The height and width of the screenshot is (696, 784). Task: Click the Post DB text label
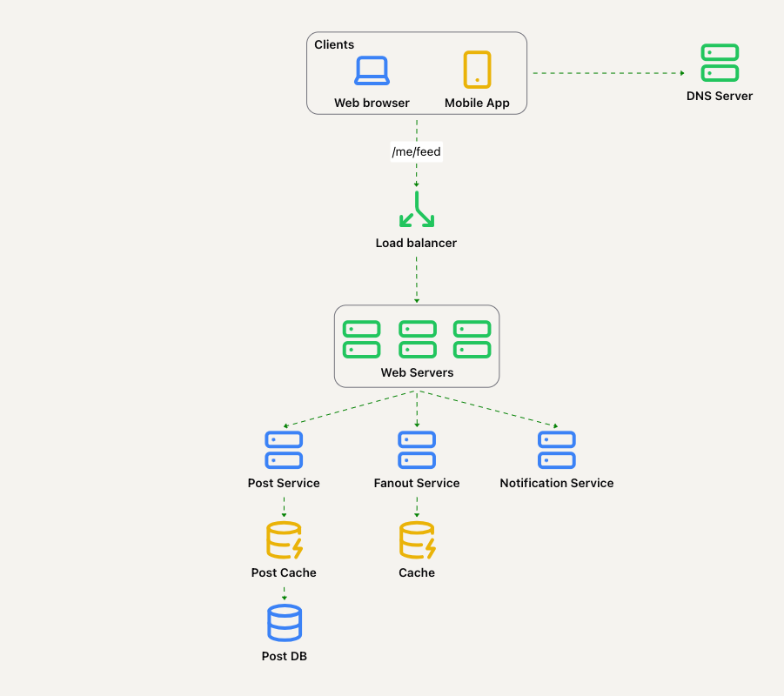pyautogui.click(x=284, y=656)
